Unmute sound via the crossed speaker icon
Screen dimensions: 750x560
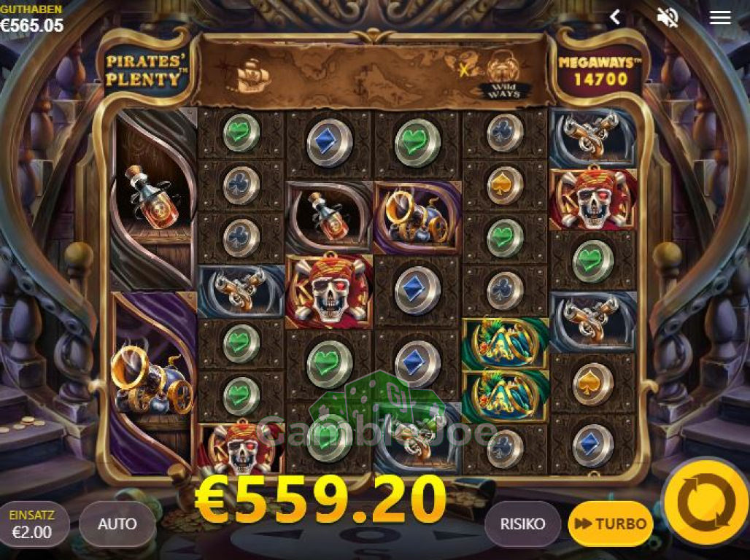(x=668, y=17)
